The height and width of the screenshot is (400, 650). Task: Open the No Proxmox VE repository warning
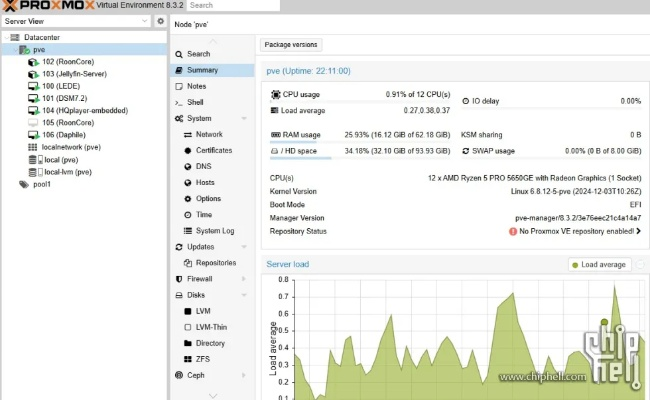(575, 231)
